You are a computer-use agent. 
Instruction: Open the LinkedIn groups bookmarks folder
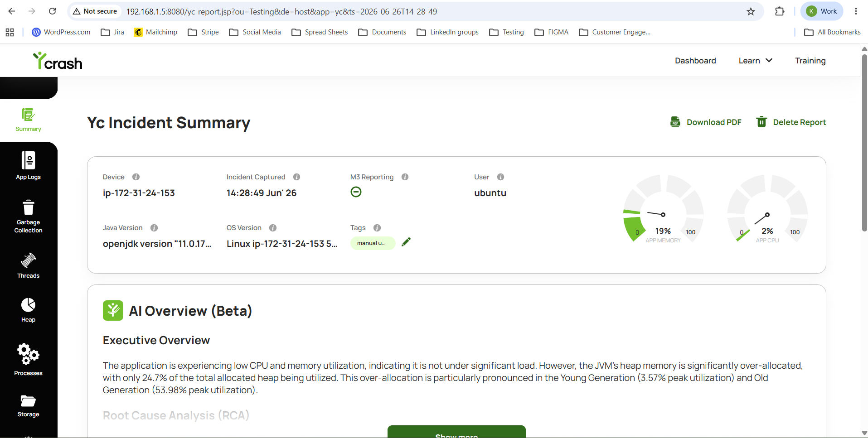[447, 32]
